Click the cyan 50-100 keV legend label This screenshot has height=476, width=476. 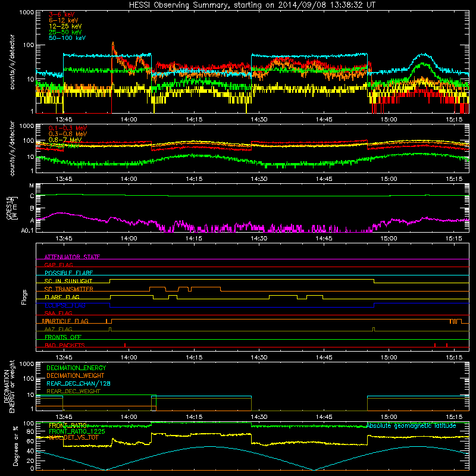click(67, 38)
